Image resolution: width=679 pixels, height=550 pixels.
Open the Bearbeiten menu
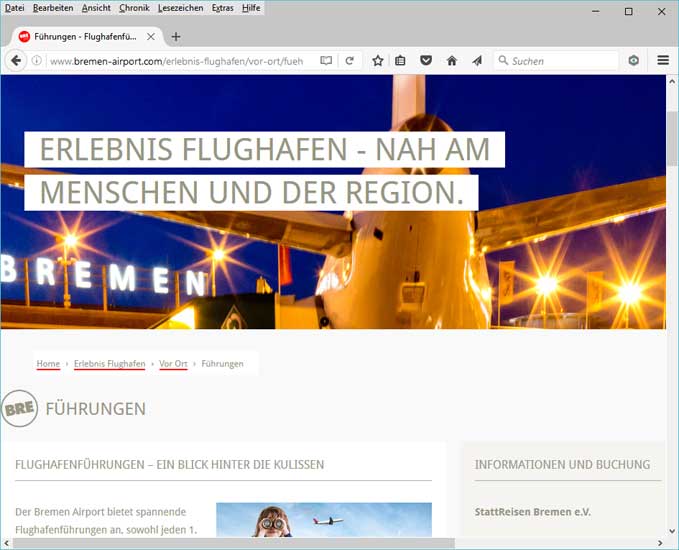pos(53,8)
